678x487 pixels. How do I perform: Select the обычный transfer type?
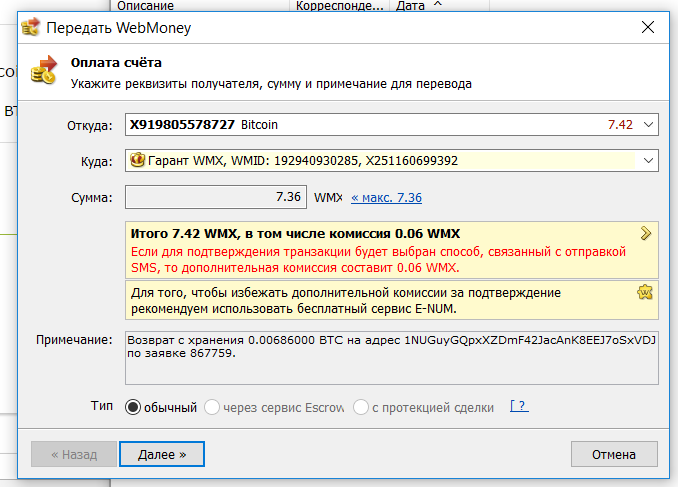133,407
